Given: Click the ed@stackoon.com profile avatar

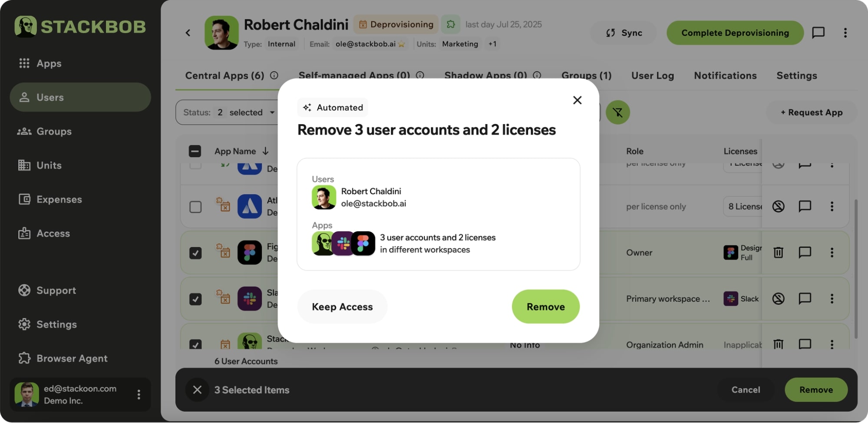Looking at the screenshot, I should 26,394.
